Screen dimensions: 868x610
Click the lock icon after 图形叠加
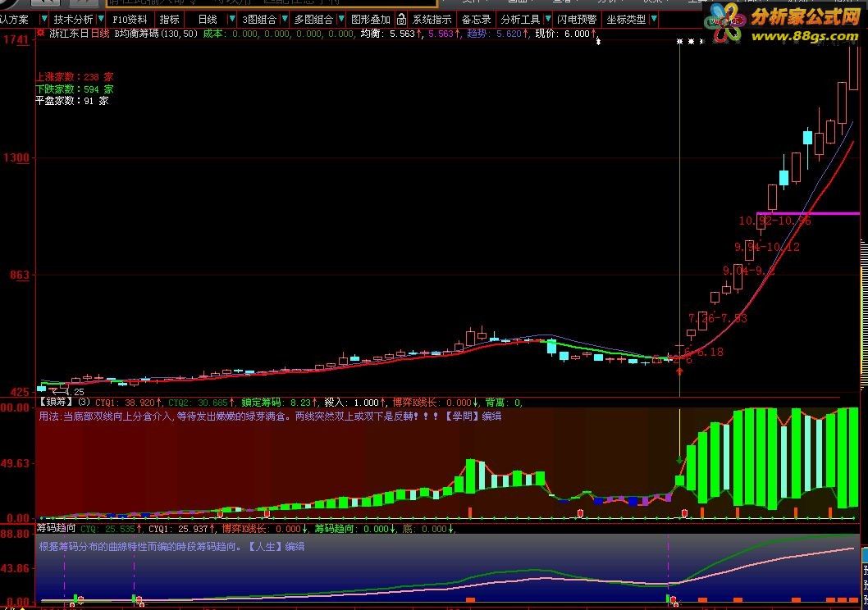(x=401, y=20)
